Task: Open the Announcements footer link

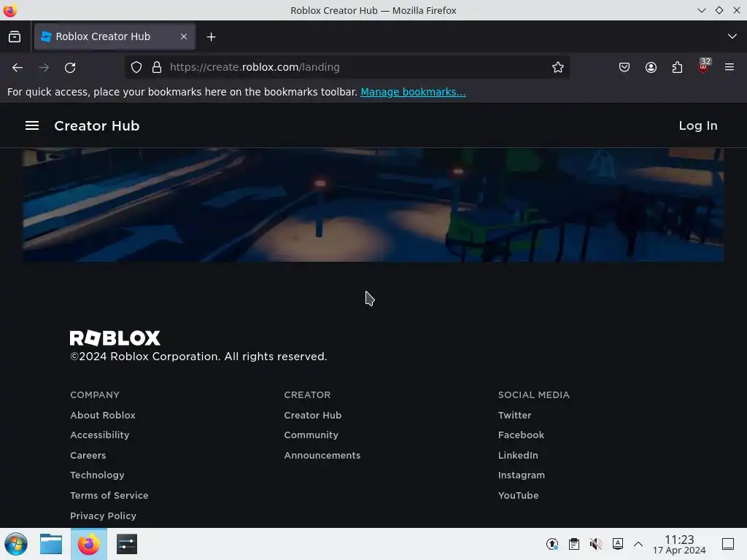Action: (x=322, y=455)
